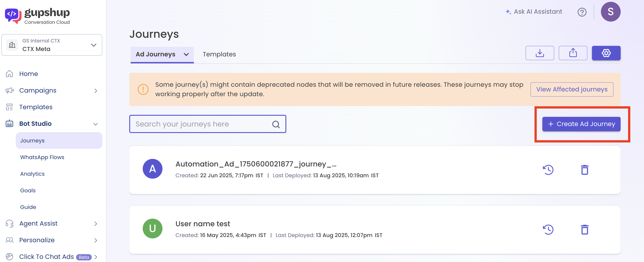The width and height of the screenshot is (644, 262).
Task: Open WhatsApp Flows under Bot Studio
Action: [42, 157]
